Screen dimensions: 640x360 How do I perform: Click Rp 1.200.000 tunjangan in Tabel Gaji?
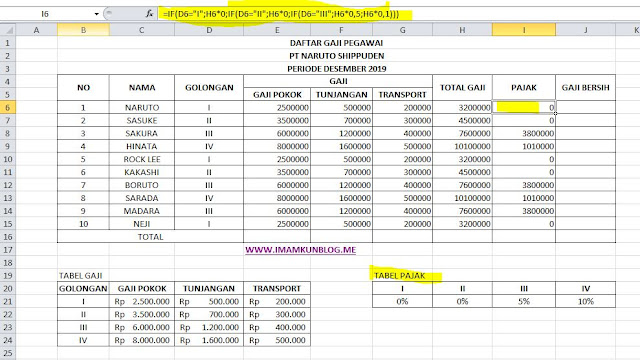[209, 327]
